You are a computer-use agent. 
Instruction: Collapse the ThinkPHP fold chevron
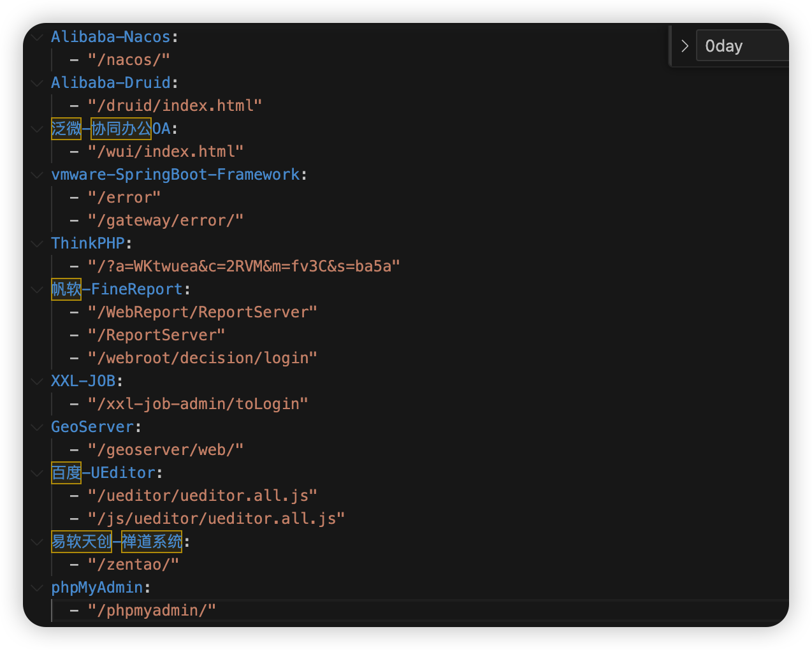tap(37, 243)
